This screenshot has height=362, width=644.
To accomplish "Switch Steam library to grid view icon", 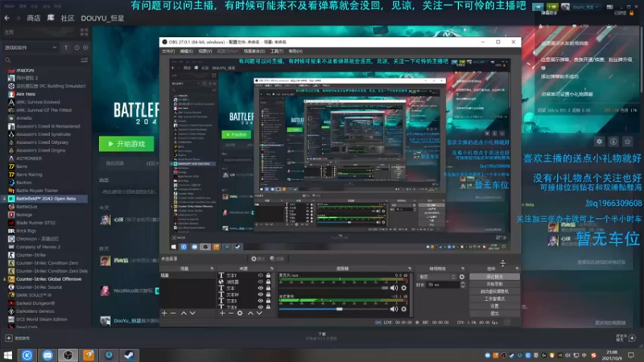I will 85,32.
